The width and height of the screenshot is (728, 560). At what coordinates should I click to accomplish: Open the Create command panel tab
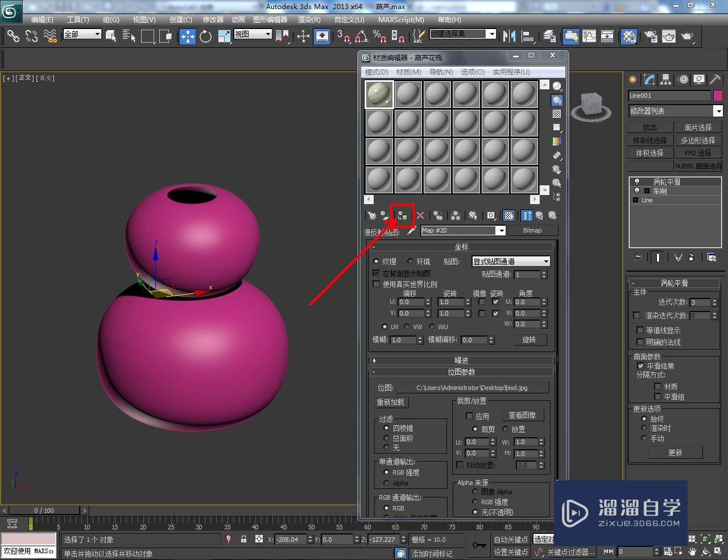click(632, 80)
